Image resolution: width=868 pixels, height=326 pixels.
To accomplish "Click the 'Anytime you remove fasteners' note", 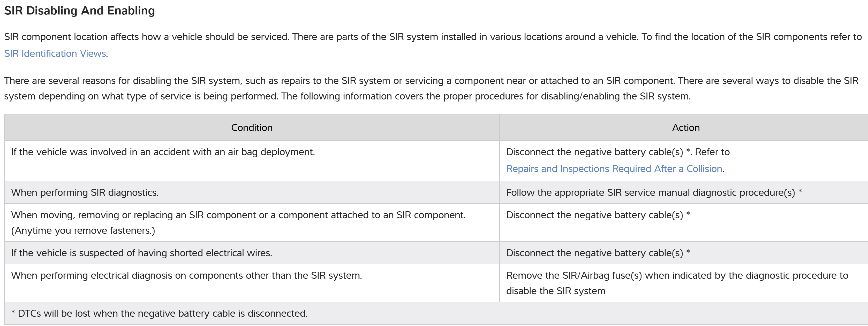I will click(83, 231).
